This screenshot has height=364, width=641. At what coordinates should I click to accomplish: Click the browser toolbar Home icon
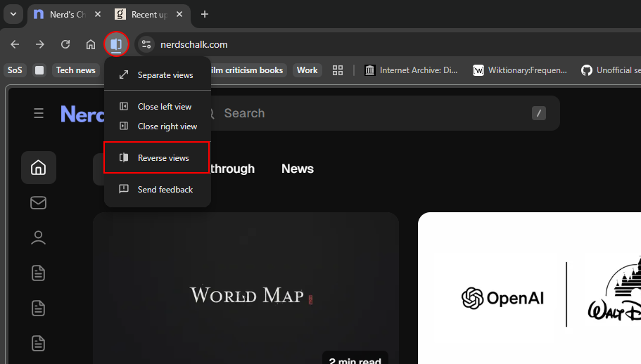click(x=91, y=44)
